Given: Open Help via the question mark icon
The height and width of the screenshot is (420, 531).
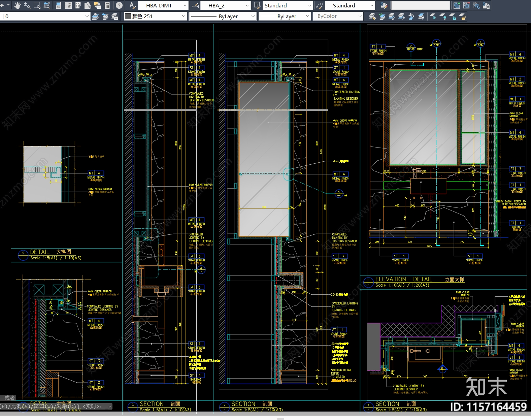Looking at the screenshot, I should click(119, 5).
